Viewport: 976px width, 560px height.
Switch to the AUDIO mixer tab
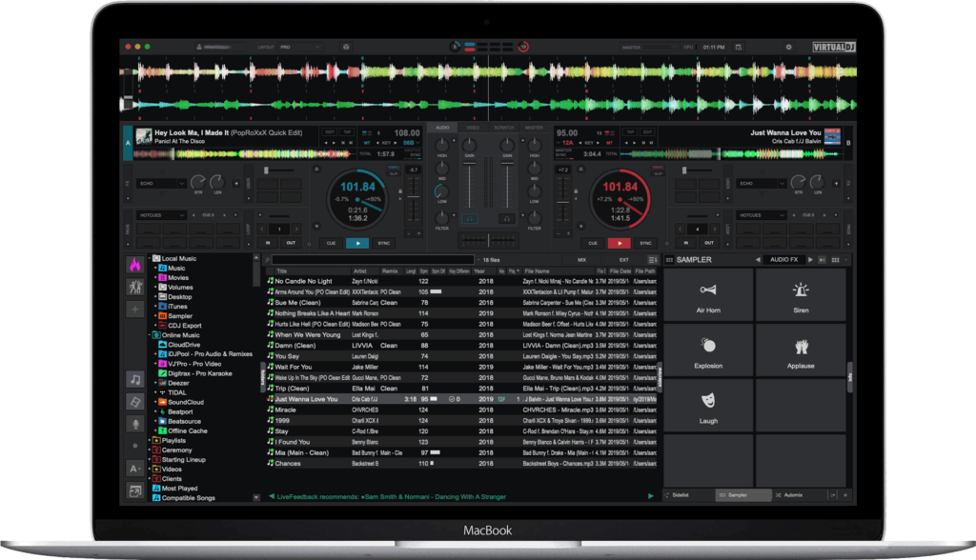[442, 128]
